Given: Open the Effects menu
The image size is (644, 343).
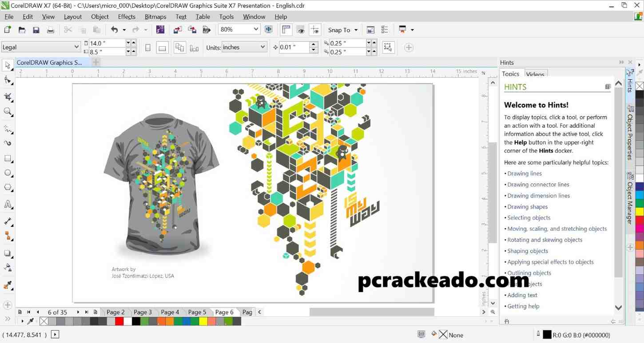Looking at the screenshot, I should pyautogui.click(x=127, y=16).
